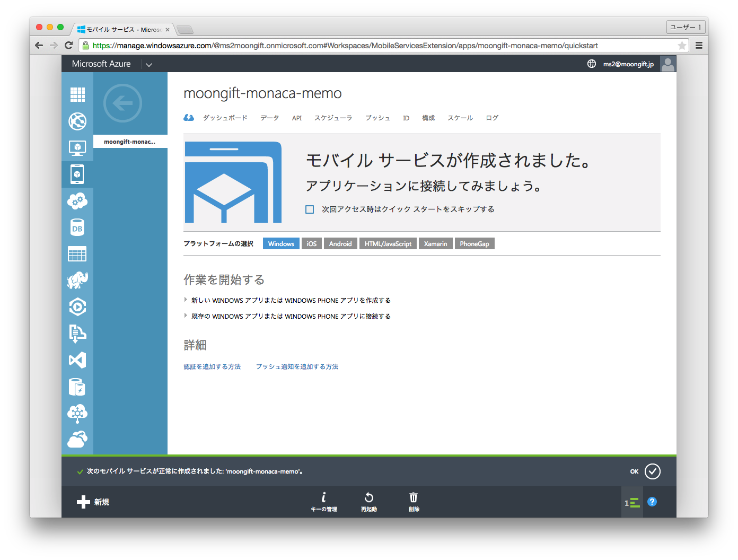Open the HDInsight elephant icon
The width and height of the screenshot is (738, 560).
(77, 280)
